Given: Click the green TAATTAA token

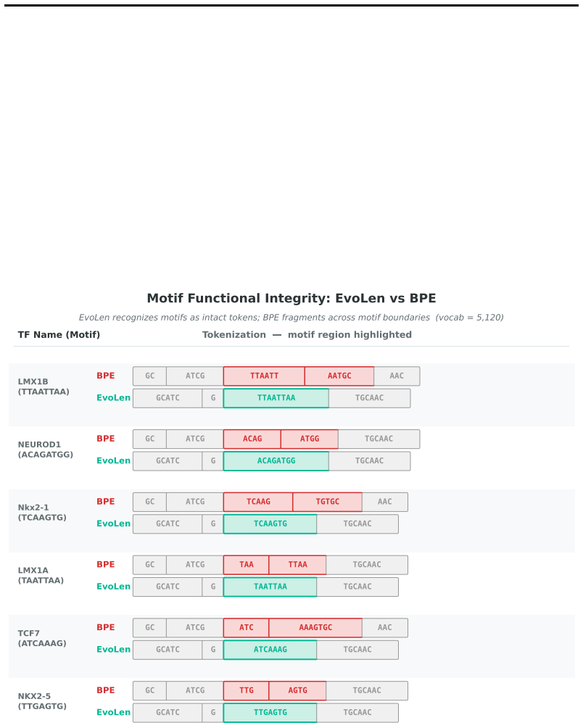Looking at the screenshot, I should tap(270, 587).
